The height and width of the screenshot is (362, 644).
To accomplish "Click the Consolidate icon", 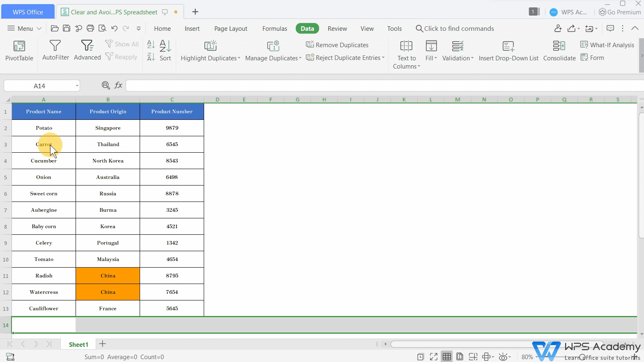I will click(x=559, y=50).
